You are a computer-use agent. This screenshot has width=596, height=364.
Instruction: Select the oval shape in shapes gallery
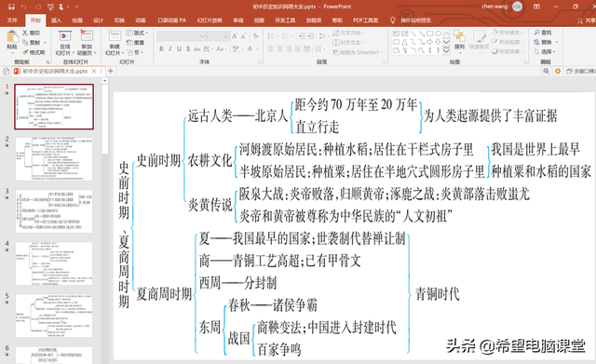click(x=438, y=34)
